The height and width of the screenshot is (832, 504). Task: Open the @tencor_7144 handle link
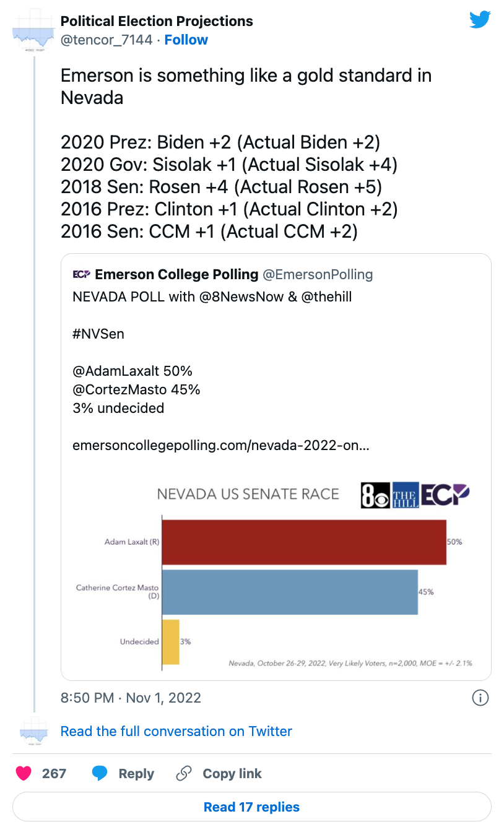[106, 40]
